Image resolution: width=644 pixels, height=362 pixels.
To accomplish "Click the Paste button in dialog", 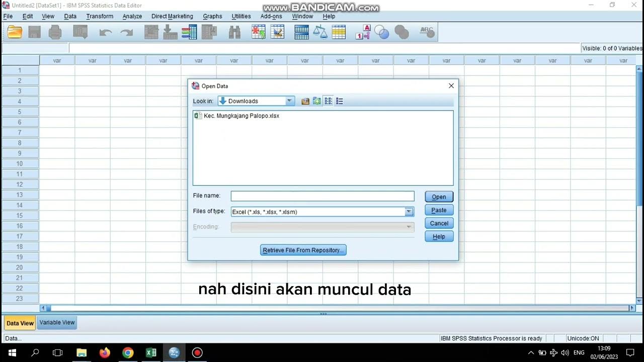I will click(439, 210).
